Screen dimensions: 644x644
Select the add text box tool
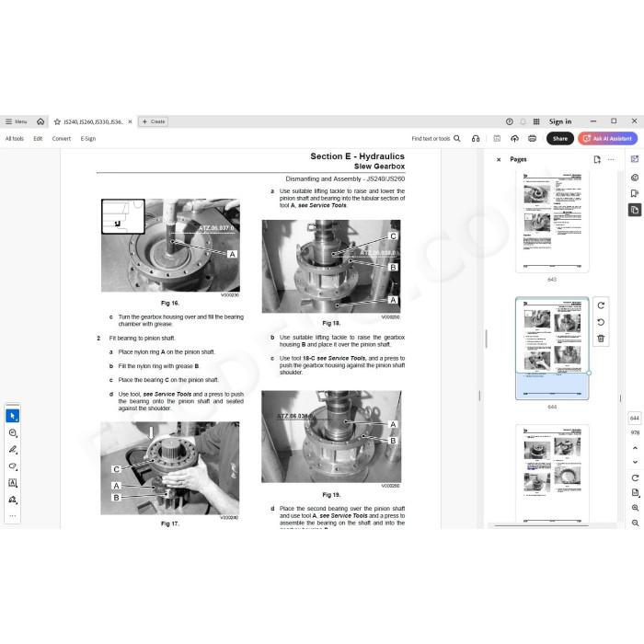[x=12, y=483]
